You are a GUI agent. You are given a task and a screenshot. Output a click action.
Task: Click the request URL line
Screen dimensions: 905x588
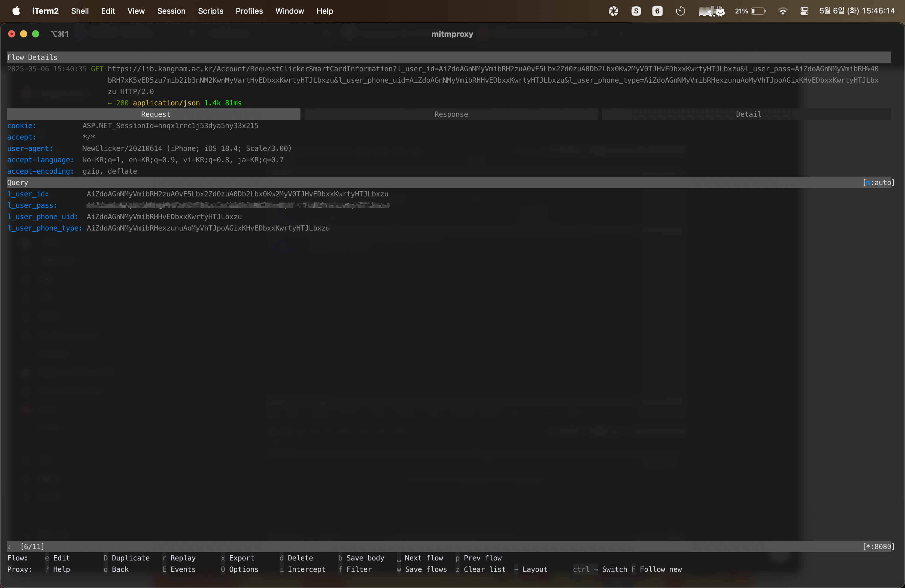coord(492,69)
